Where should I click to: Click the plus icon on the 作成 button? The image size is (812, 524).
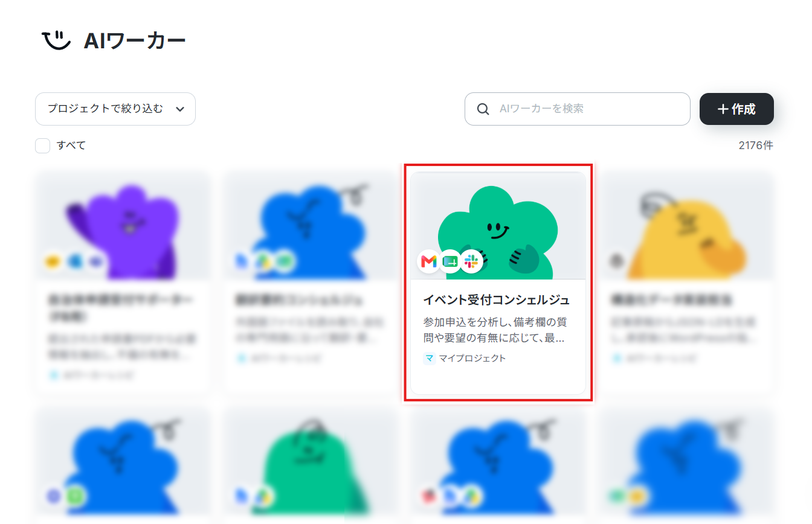pos(723,109)
